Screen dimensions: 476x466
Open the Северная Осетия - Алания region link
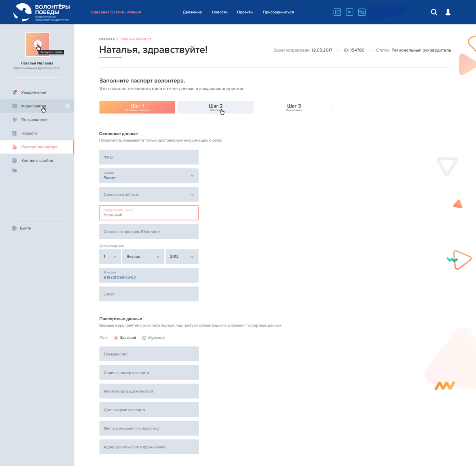click(116, 12)
